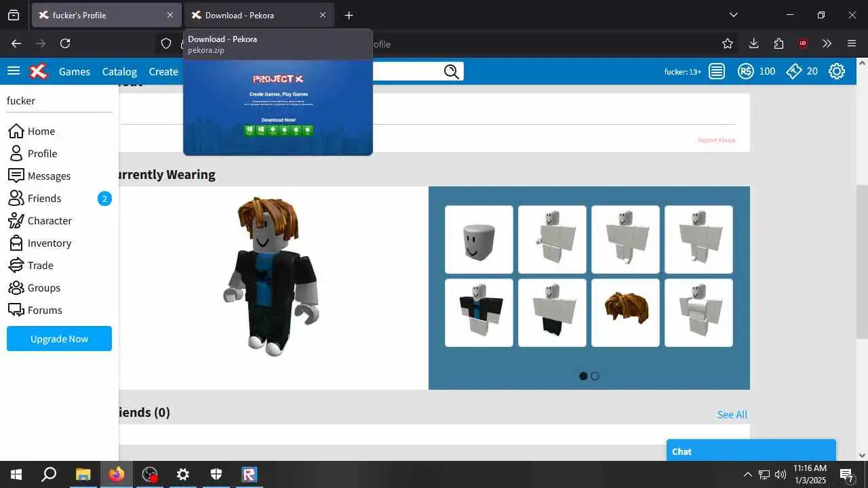The height and width of the screenshot is (488, 868).
Task: Click the Firefox back arrow
Action: (16, 43)
